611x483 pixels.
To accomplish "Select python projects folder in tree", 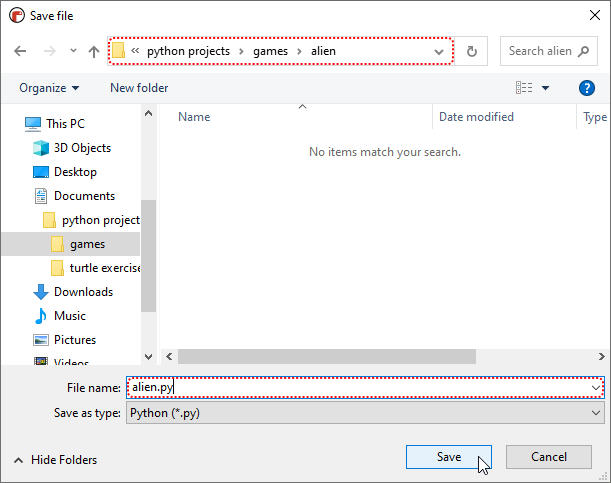I will pos(101,220).
